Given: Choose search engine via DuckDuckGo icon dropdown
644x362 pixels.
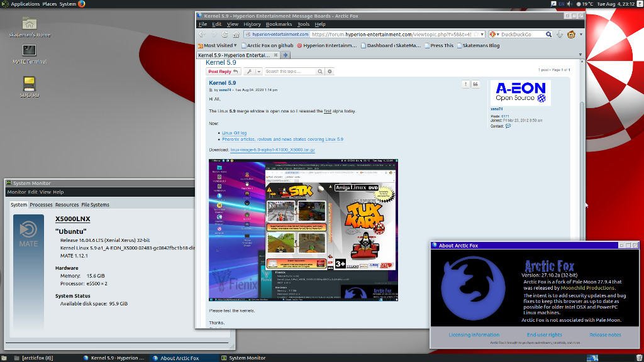Looking at the screenshot, I should [x=494, y=35].
